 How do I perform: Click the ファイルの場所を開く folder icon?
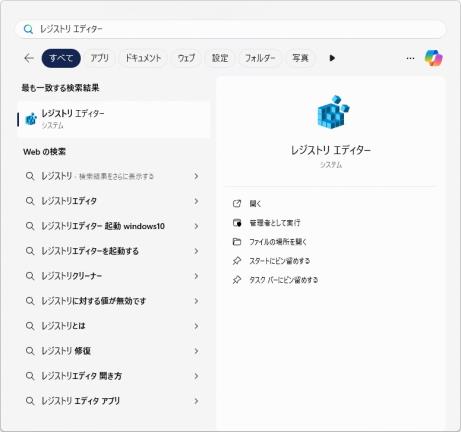[x=237, y=242]
